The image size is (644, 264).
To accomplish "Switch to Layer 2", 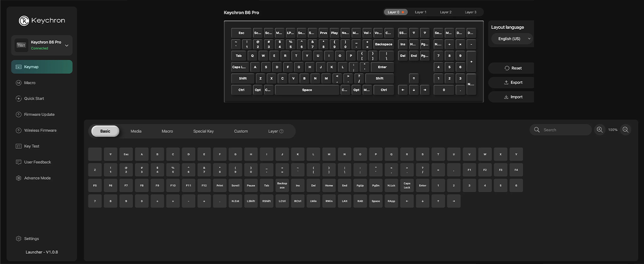I will coord(446,12).
